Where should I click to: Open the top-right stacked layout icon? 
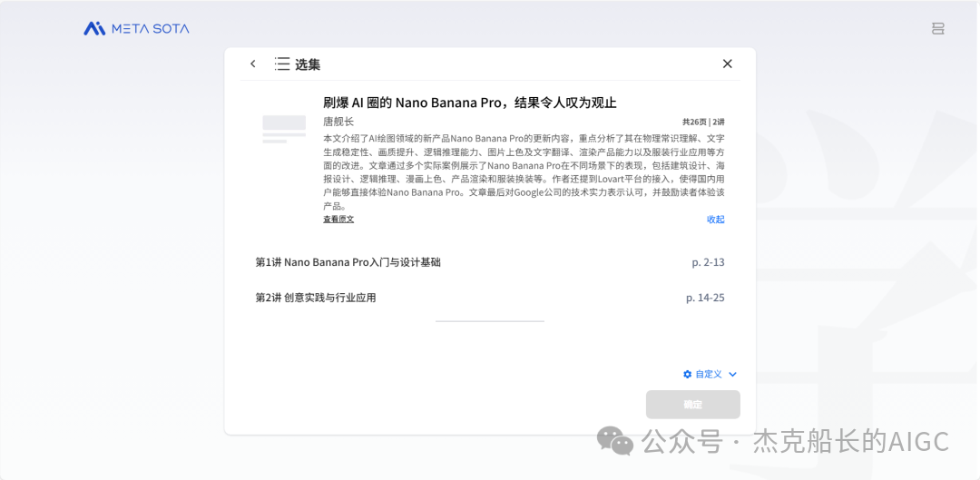click(937, 29)
